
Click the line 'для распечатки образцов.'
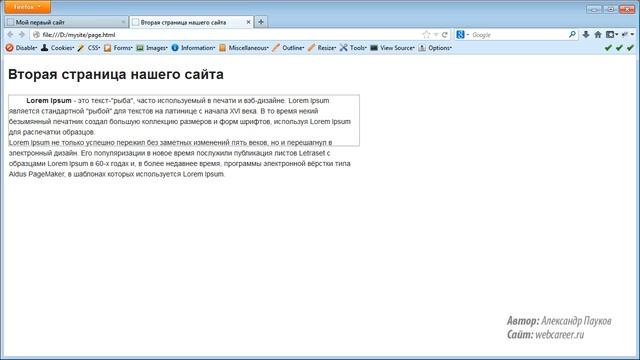tap(52, 132)
